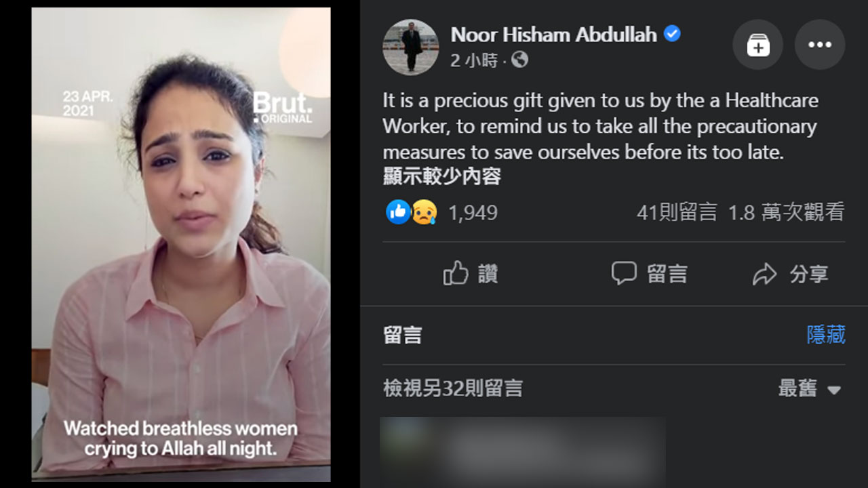The height and width of the screenshot is (488, 868).
Task: Click the blue like reaction icon
Action: point(398,212)
